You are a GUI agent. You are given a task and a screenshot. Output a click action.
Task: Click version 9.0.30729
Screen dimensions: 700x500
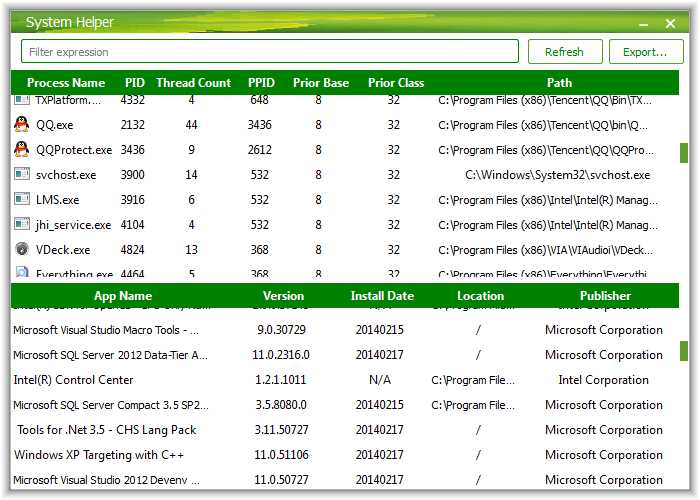click(x=281, y=330)
